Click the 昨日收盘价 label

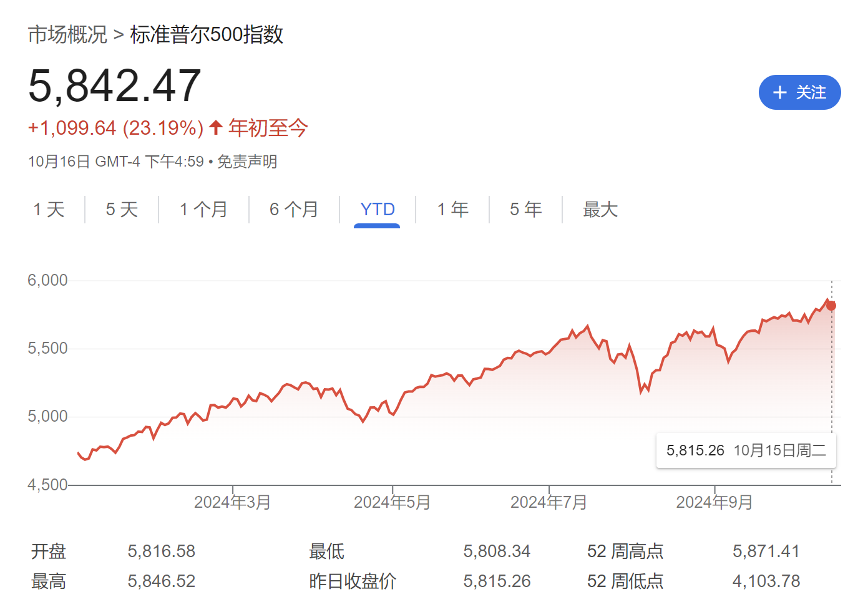click(353, 581)
